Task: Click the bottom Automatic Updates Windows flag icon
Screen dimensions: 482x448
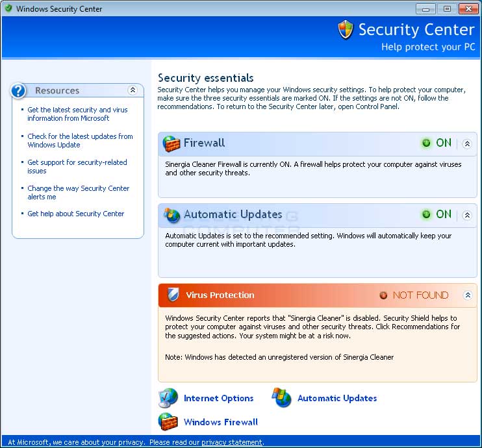Action: tap(281, 397)
